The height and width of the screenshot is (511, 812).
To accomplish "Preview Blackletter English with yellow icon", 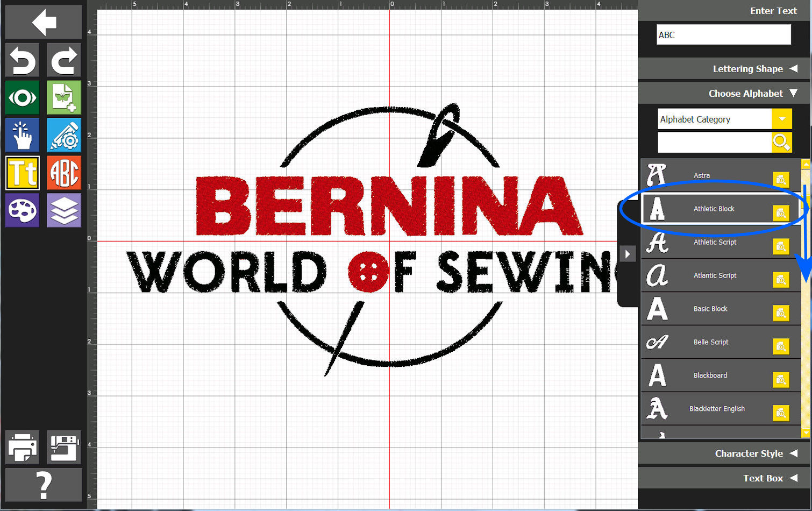I will pos(781,413).
